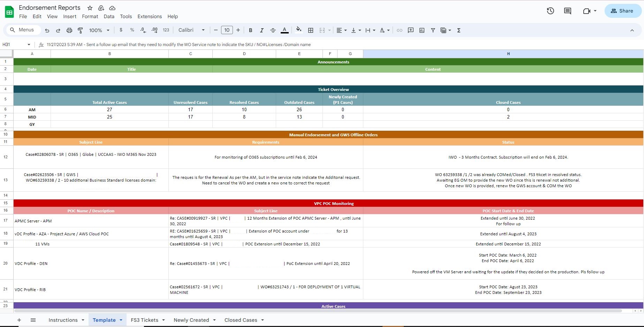View cloud document status icon
This screenshot has height=327, width=644.
112,8
